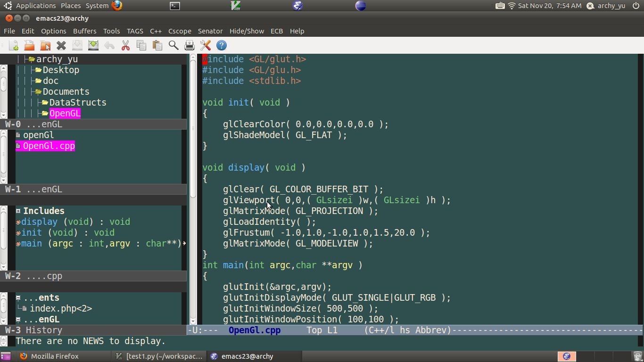Jump to main (argc, argv) method

click(x=101, y=244)
